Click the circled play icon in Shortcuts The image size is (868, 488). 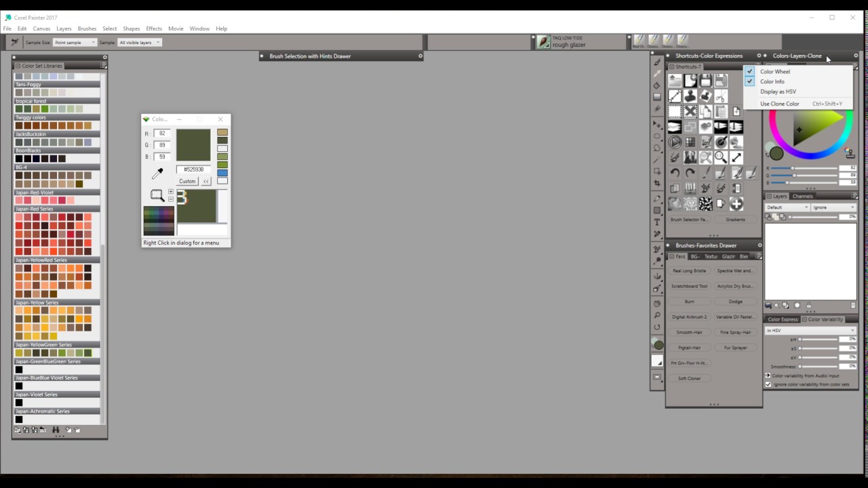pos(675,142)
